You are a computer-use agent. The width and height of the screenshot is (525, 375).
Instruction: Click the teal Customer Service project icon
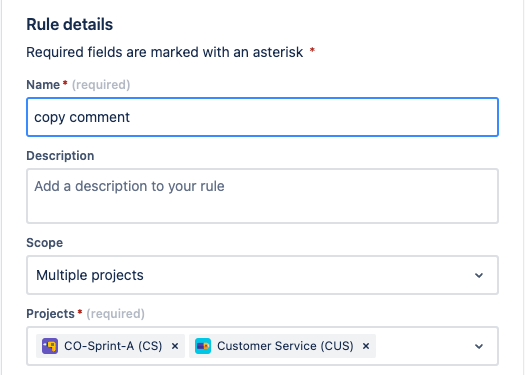203,346
